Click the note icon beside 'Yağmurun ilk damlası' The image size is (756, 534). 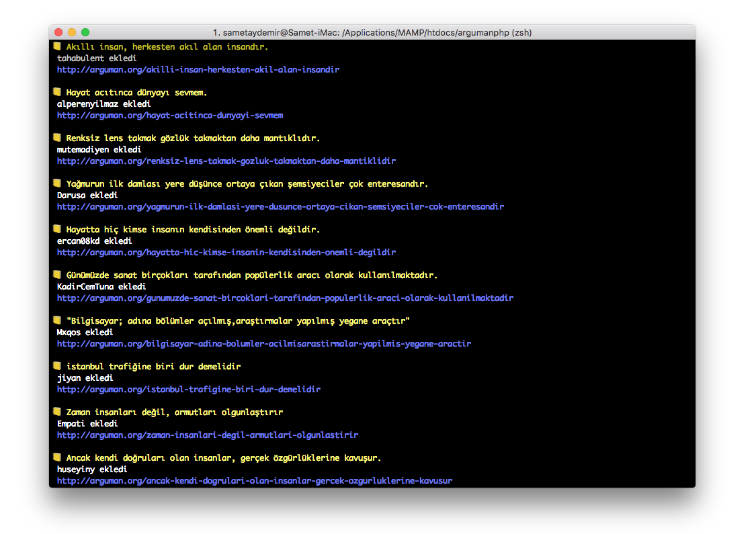57,183
